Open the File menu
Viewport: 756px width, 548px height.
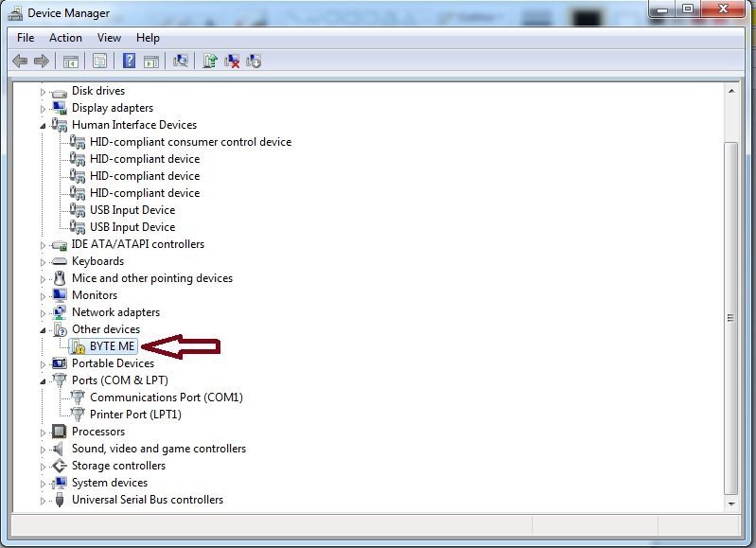click(26, 38)
